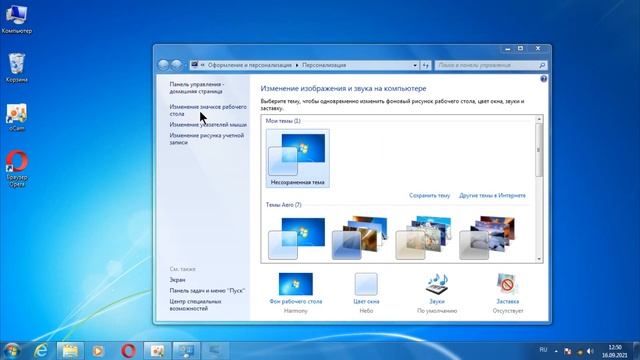640x360 pixels.
Task: Select the 'Несохраненная тема' theme thumbnail
Action: tap(298, 158)
